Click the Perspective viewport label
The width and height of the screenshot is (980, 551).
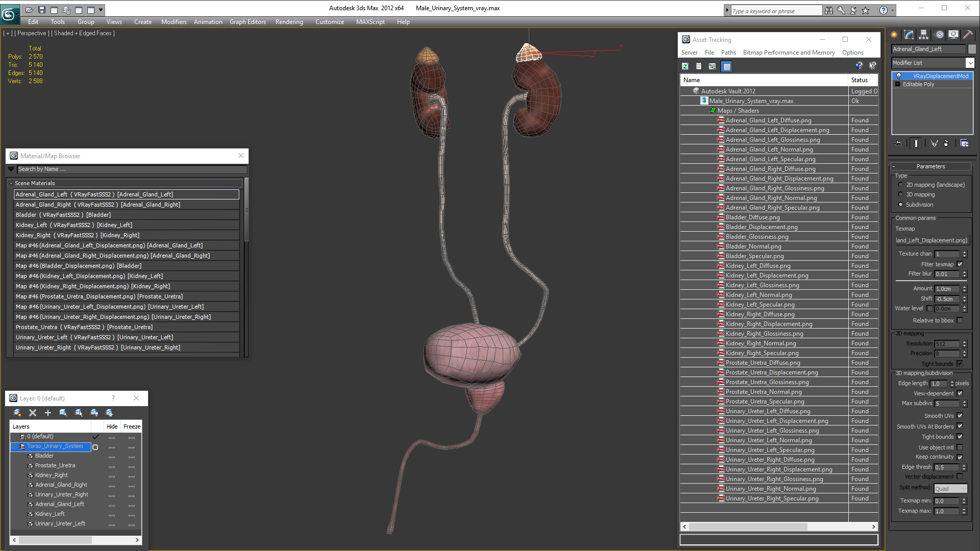[32, 33]
